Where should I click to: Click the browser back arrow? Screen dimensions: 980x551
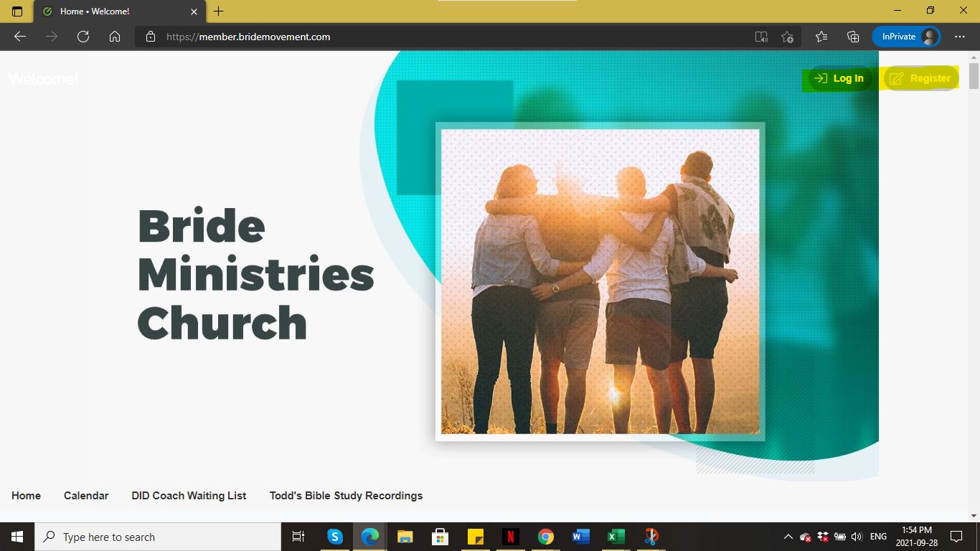pos(20,37)
